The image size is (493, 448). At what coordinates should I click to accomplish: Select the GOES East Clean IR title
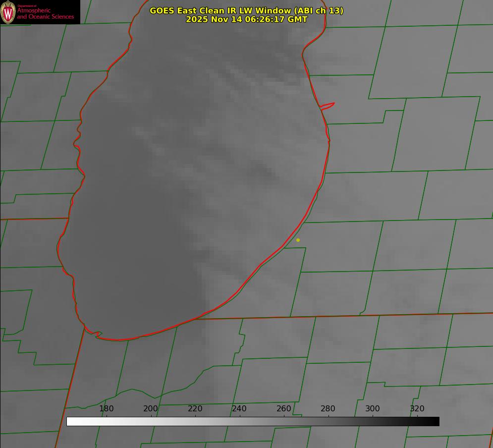tap(246, 10)
